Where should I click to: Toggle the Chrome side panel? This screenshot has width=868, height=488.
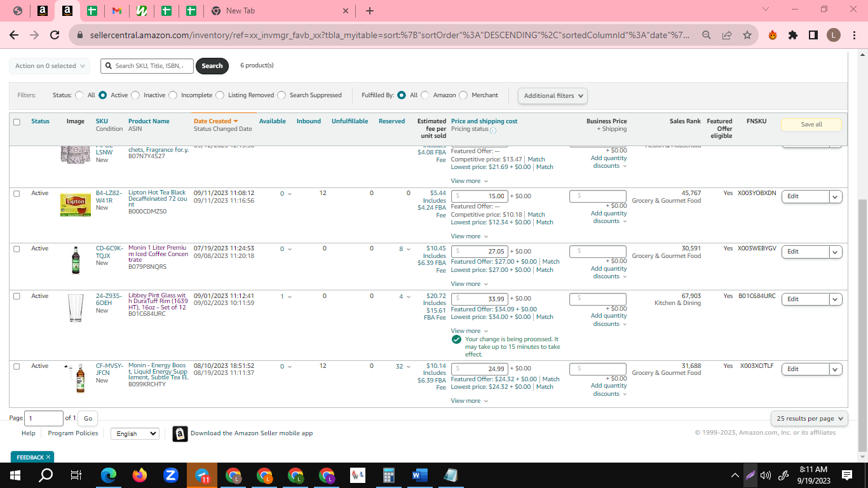(x=813, y=35)
